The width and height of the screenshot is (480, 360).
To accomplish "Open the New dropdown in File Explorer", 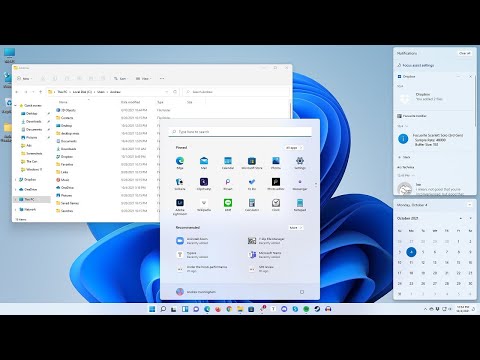I will click(25, 79).
